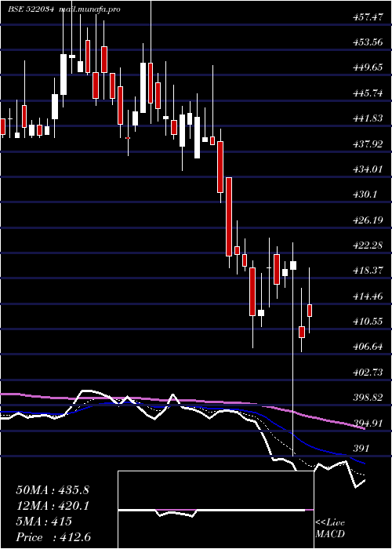Click the 422.28 price axis label

click(x=368, y=245)
